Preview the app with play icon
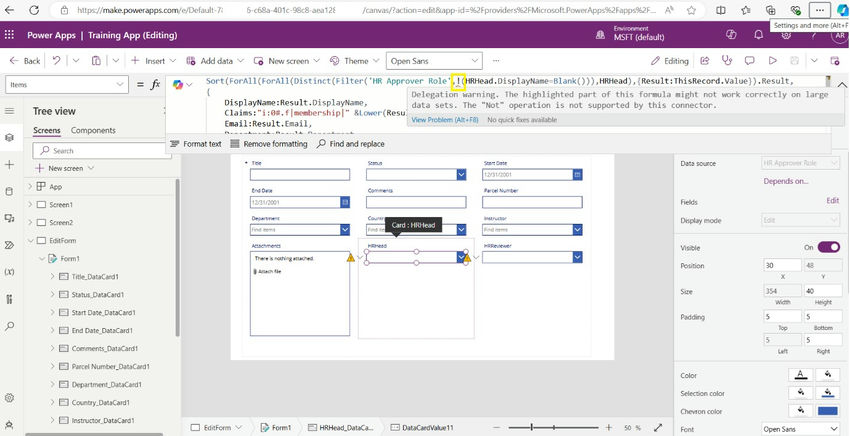 click(x=772, y=61)
